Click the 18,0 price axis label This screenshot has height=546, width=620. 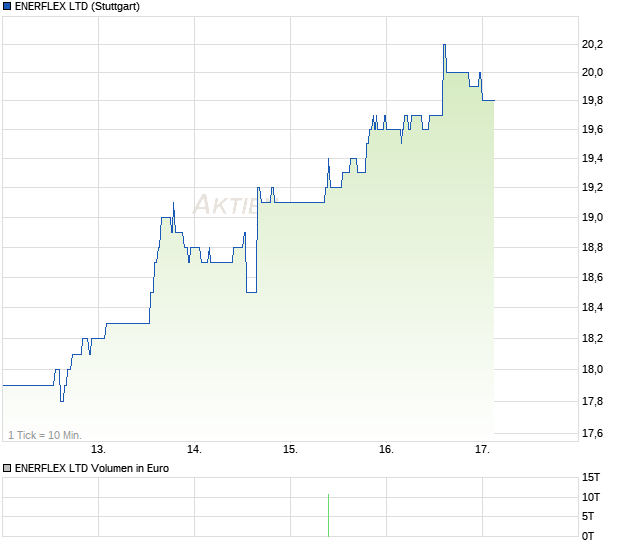592,370
